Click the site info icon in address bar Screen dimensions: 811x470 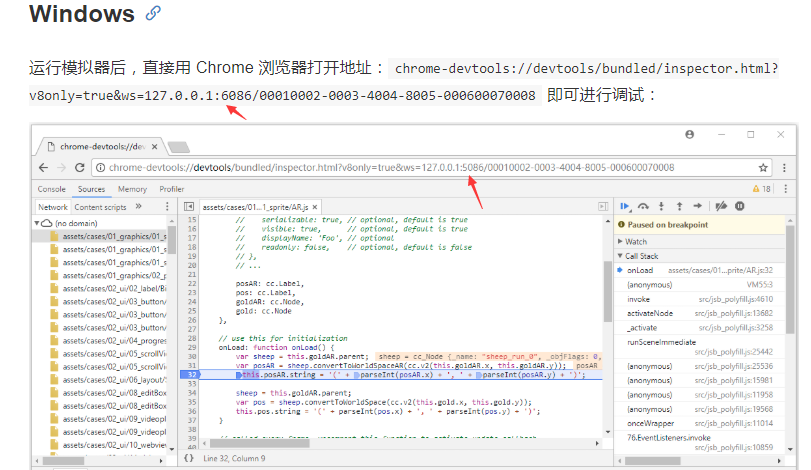[101, 168]
